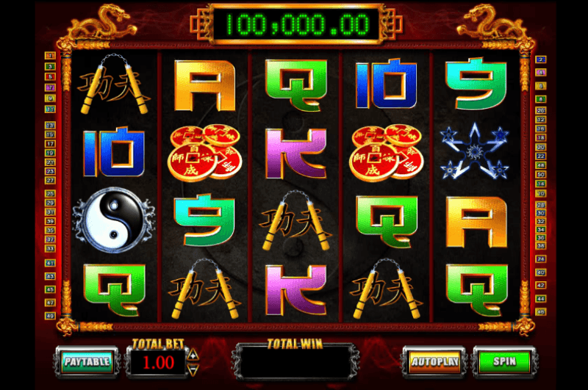Screen dimensions: 588x390
Task: Click the yin-yang symbol on the reels
Action: point(114,220)
